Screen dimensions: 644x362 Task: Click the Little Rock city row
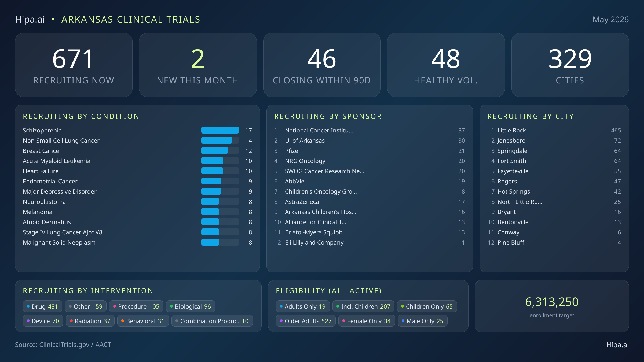pos(554,130)
